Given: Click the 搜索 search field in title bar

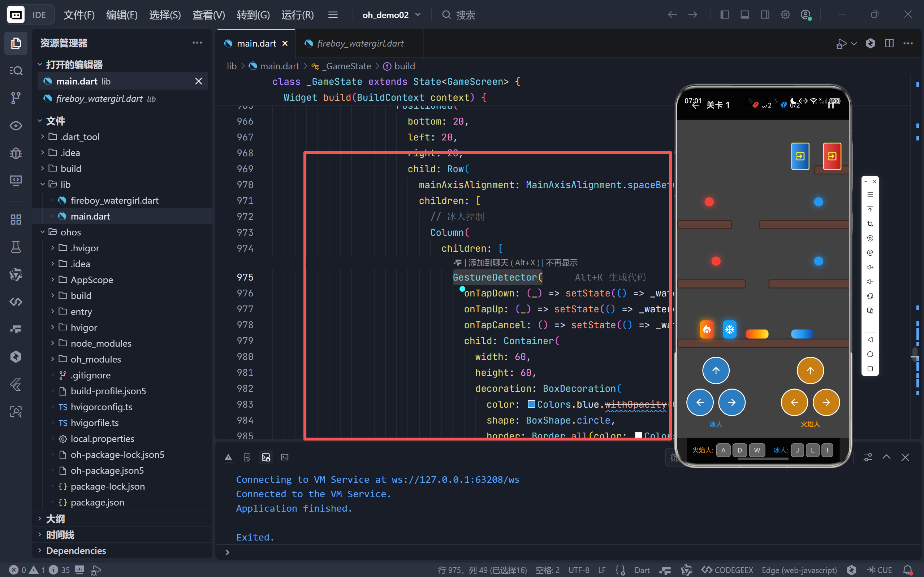Looking at the screenshot, I should click(466, 15).
